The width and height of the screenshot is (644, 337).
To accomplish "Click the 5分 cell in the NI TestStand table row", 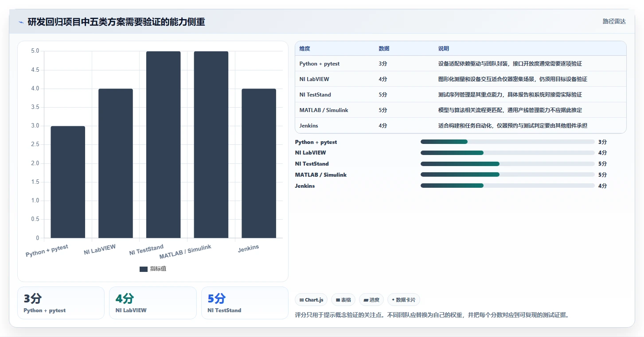I will tap(383, 95).
